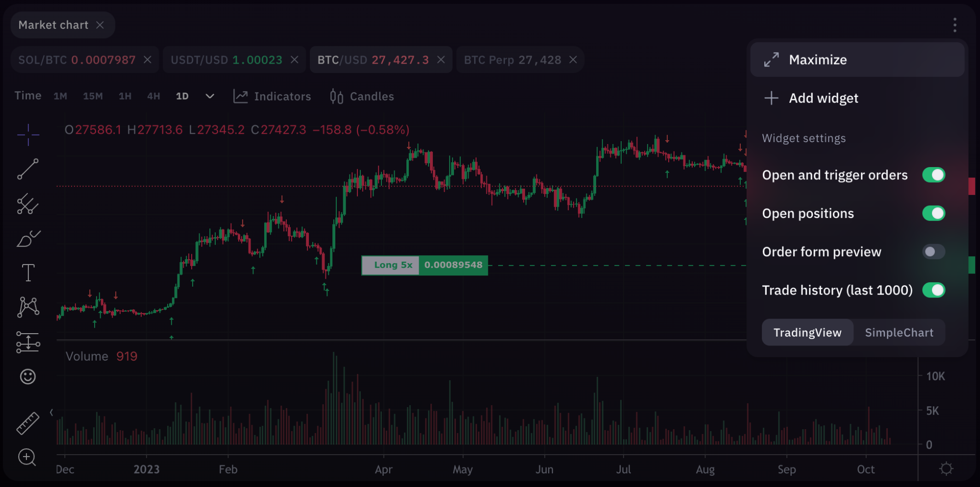Image resolution: width=980 pixels, height=487 pixels.
Task: Click Add widget
Action: 823,98
